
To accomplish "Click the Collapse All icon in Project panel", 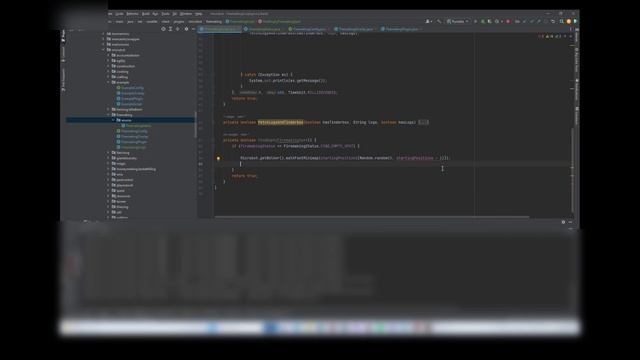I will (x=178, y=29).
